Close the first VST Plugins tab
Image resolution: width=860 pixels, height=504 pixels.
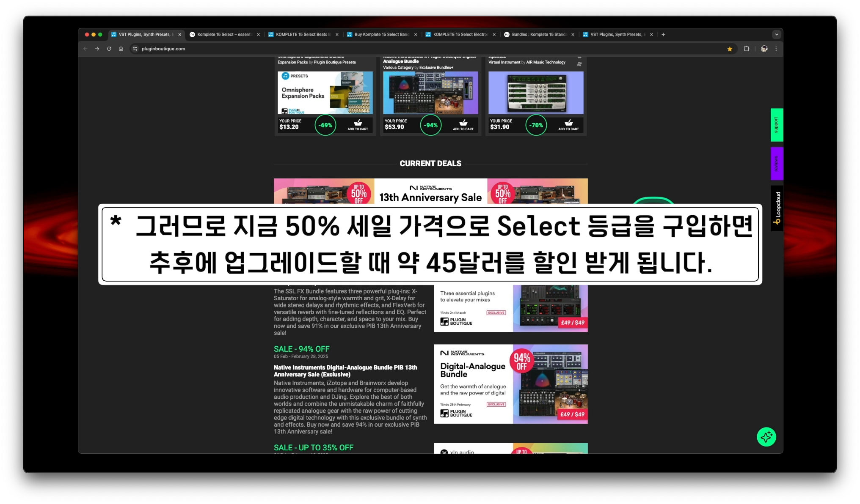coord(179,35)
